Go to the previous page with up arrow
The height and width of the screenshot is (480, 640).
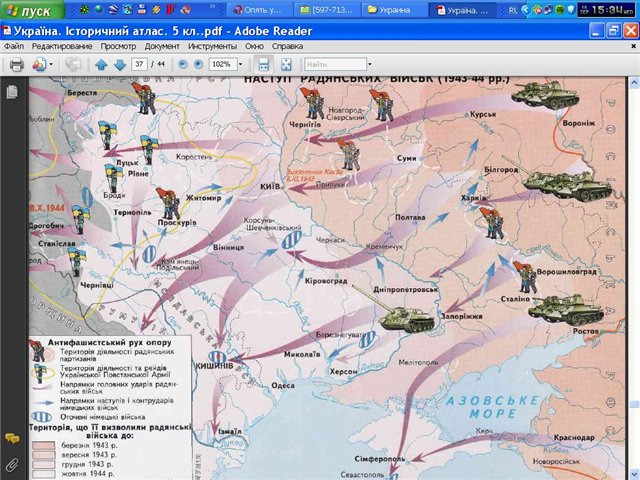pyautogui.click(x=101, y=64)
